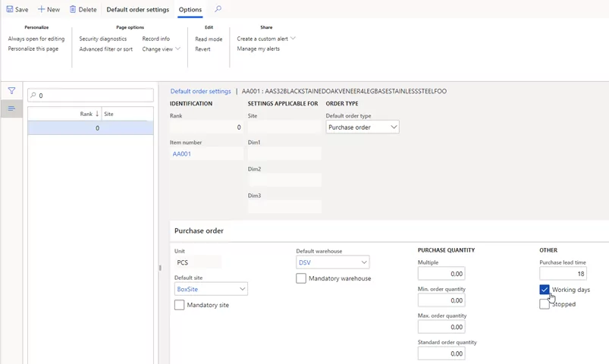Click the Rank column sort arrow
Screen dimensions: 609x364
(97, 114)
